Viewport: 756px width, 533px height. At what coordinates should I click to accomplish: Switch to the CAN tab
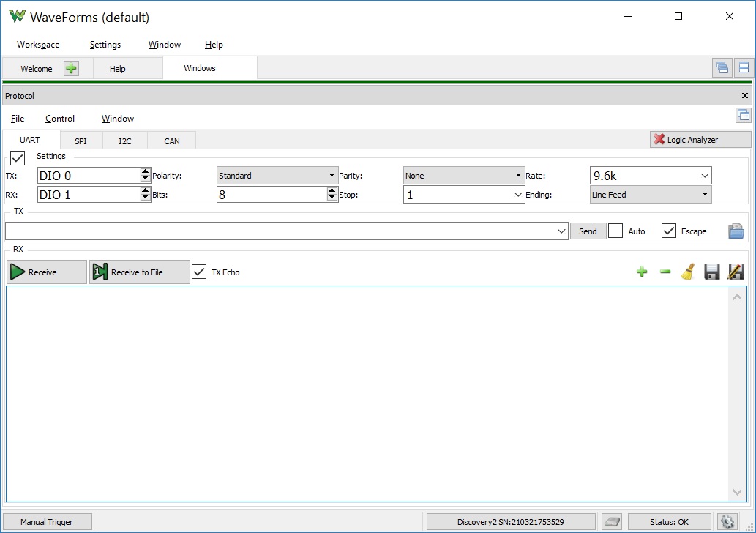pyautogui.click(x=172, y=141)
